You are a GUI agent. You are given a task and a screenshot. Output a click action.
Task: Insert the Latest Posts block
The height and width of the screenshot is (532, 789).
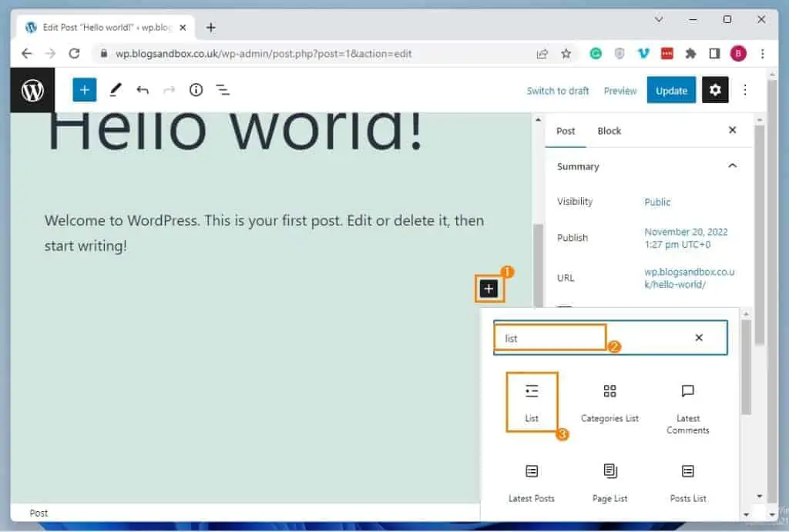(532, 481)
